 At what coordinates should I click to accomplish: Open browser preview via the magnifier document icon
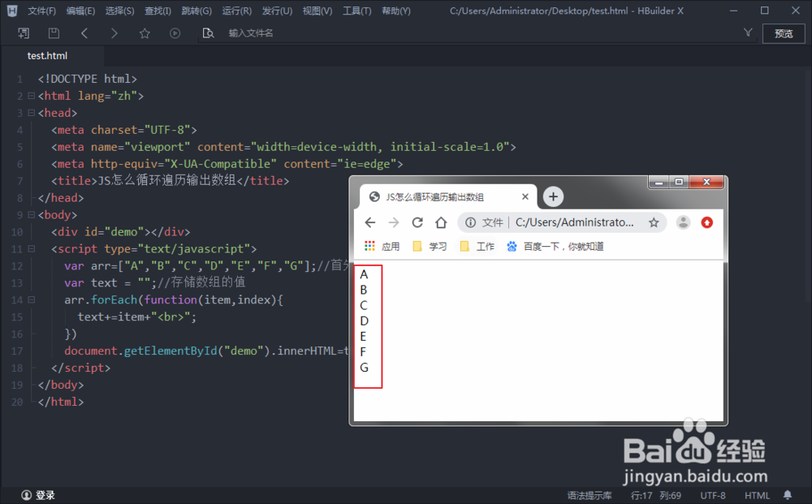(208, 32)
